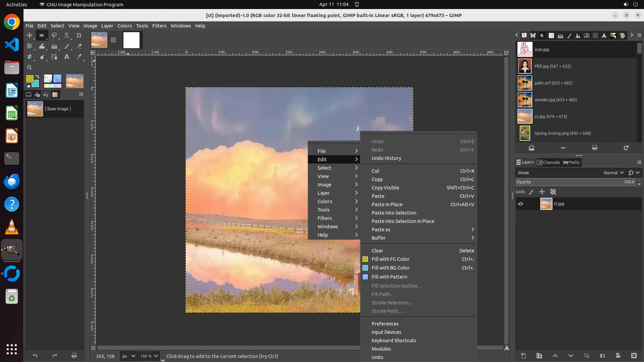Click the swap foreground/background colors arrow
Viewport: 644px width, 362px height.
click(37, 77)
